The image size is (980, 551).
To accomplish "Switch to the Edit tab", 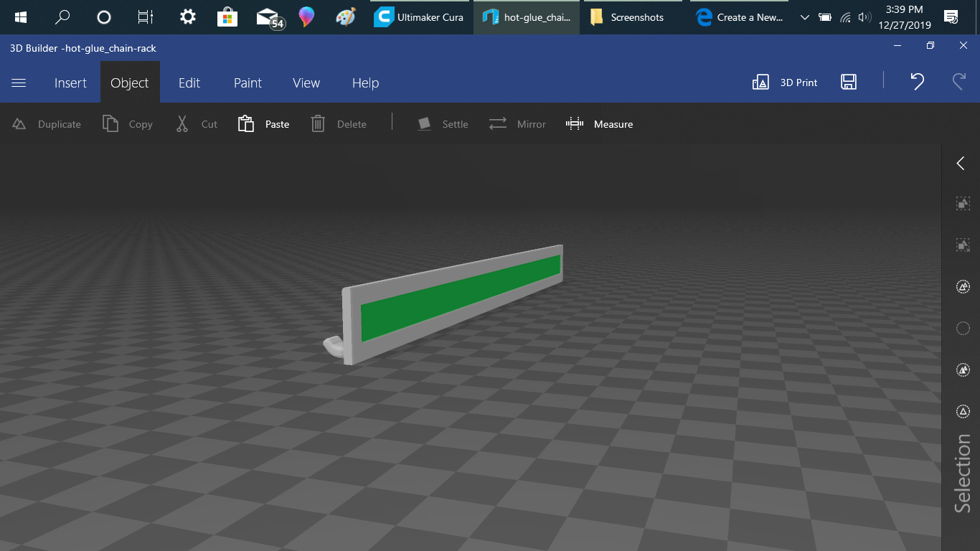I will pos(189,83).
